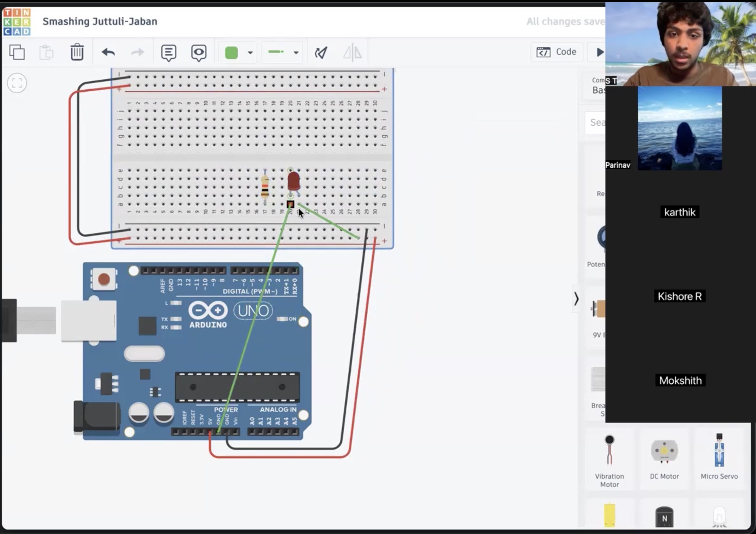756x534 pixels.
Task: Open the Code editor
Action: [557, 52]
